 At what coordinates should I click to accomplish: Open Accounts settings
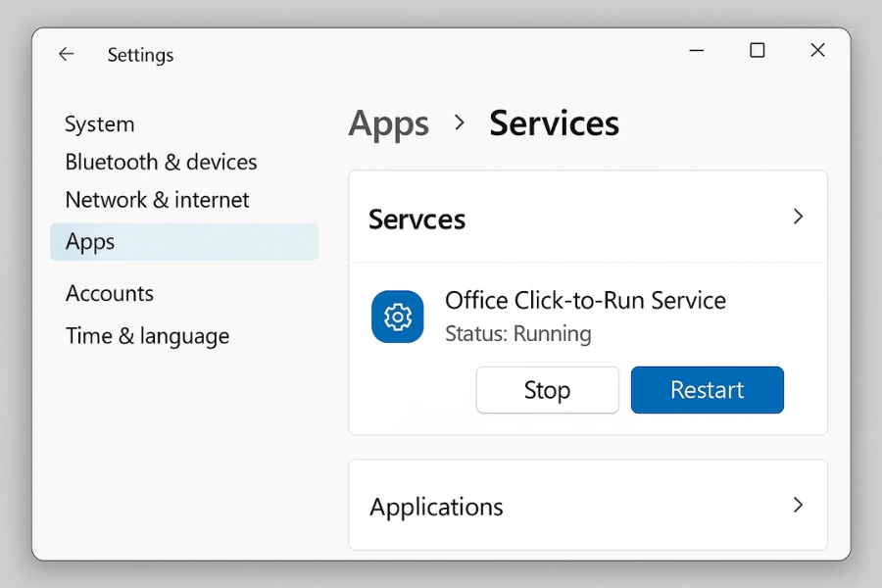click(109, 293)
